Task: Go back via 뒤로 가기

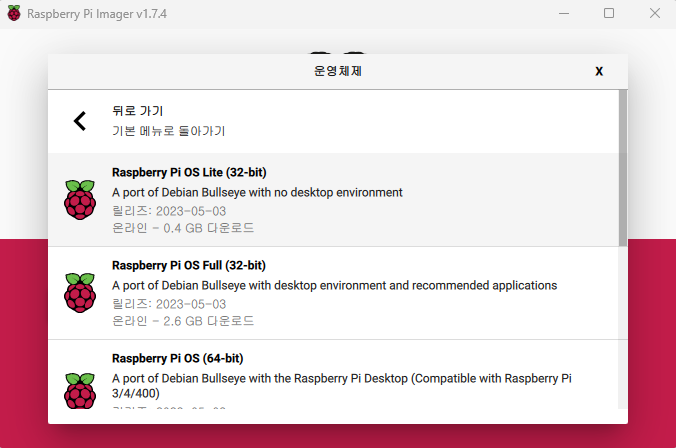Action: (333, 121)
